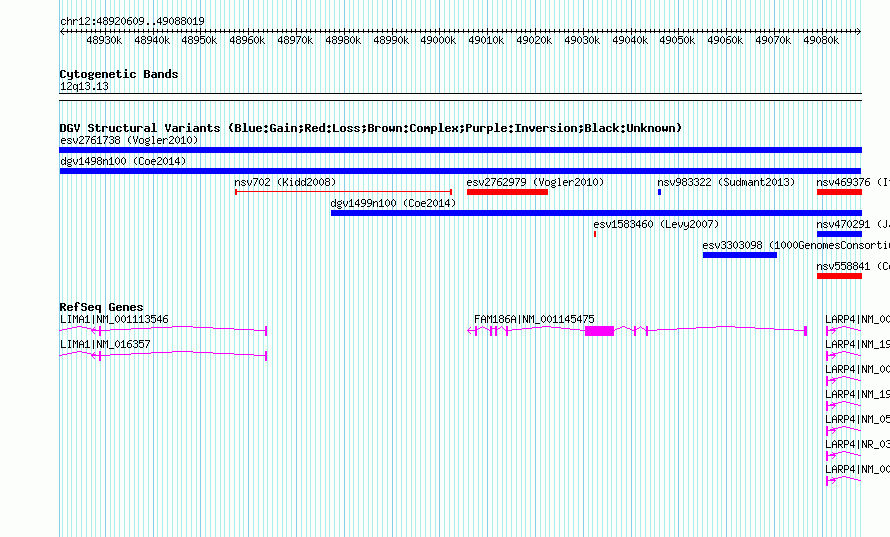Select the RefSeq Genes track title
The width and height of the screenshot is (890, 537).
102,307
